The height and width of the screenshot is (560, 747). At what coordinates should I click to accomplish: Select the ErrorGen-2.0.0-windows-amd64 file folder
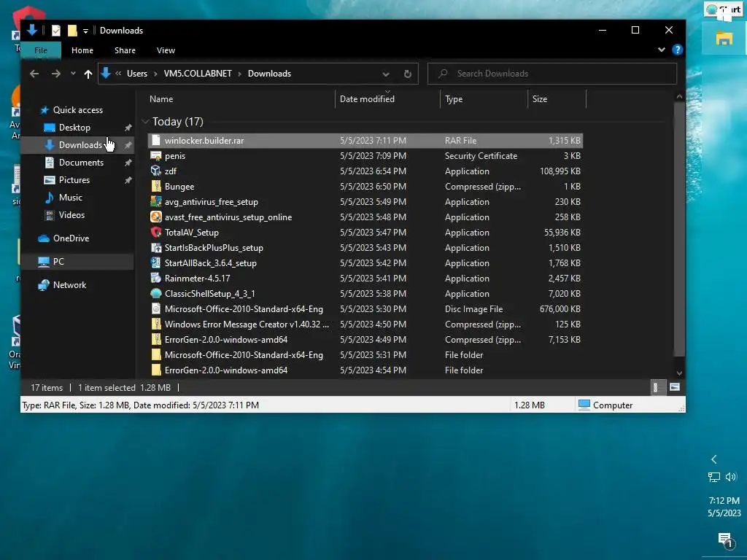pyautogui.click(x=226, y=370)
